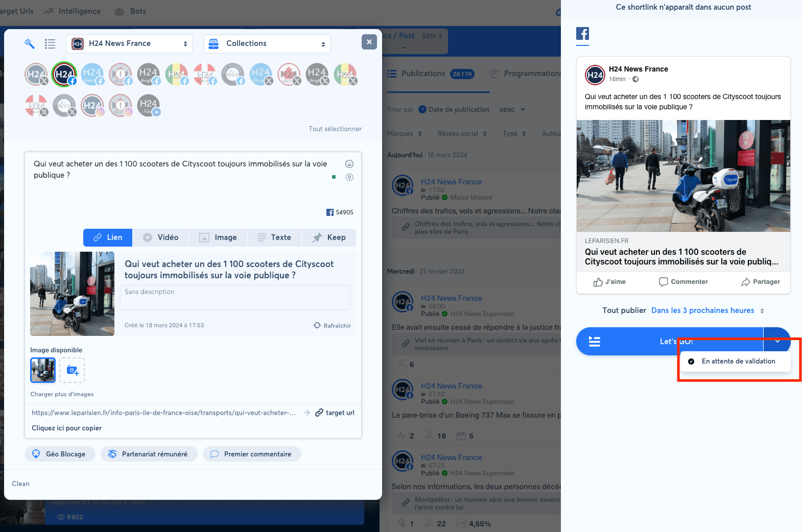Open the list view icon beside the wand
The height and width of the screenshot is (532, 802).
pyautogui.click(x=50, y=44)
